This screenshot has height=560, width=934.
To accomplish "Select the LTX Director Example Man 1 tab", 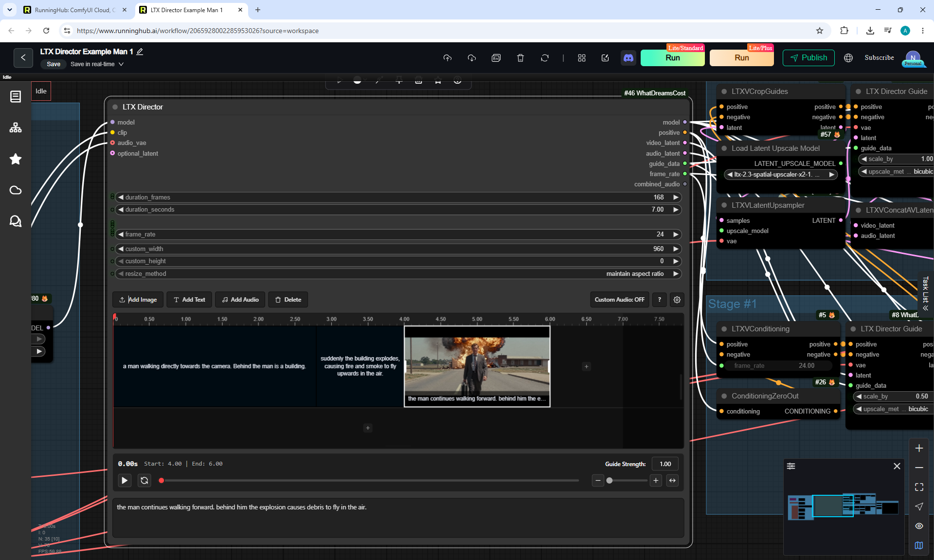I will [191, 10].
